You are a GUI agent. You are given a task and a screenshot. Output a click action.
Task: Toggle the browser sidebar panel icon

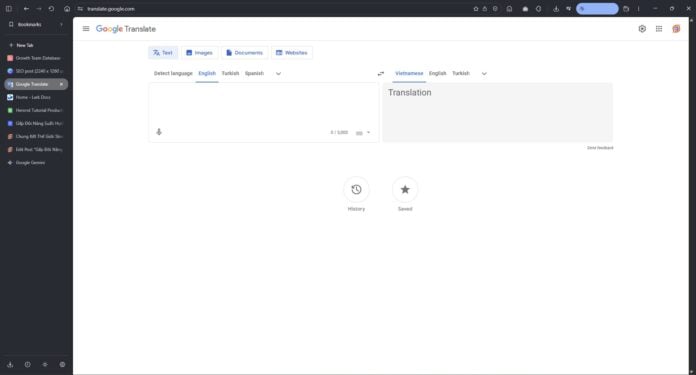8,9
